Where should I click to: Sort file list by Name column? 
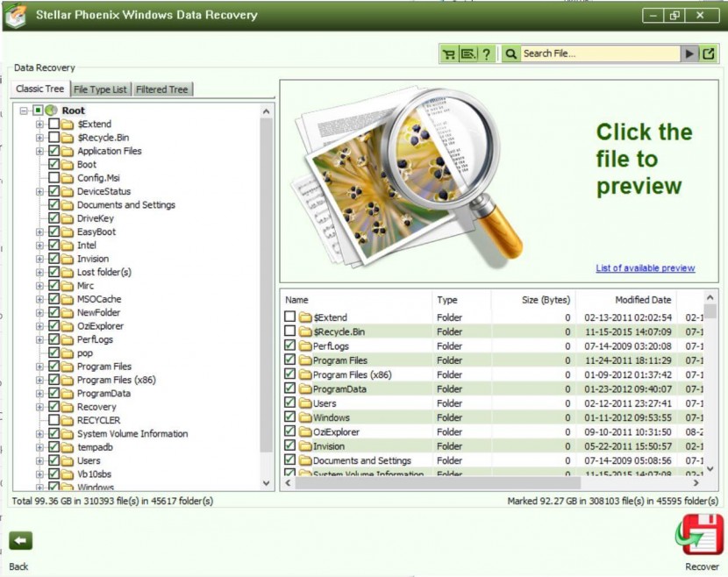pyautogui.click(x=357, y=300)
